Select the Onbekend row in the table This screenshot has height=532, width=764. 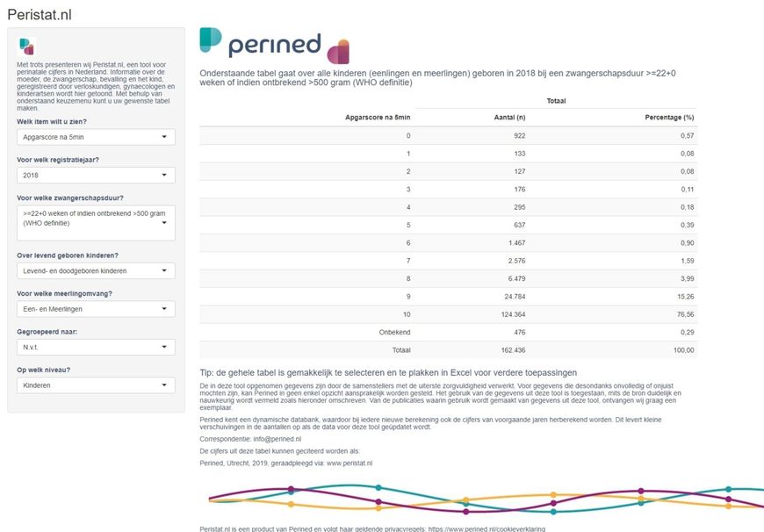[x=448, y=332]
